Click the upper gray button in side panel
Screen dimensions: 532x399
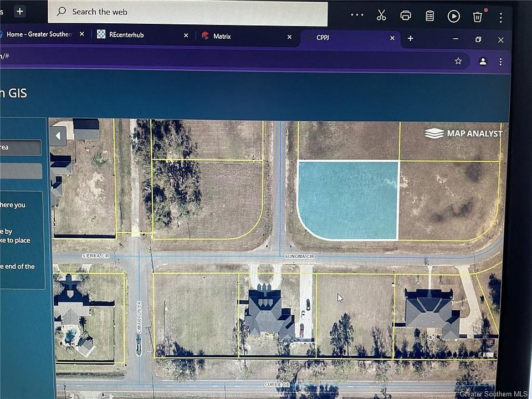(21, 147)
